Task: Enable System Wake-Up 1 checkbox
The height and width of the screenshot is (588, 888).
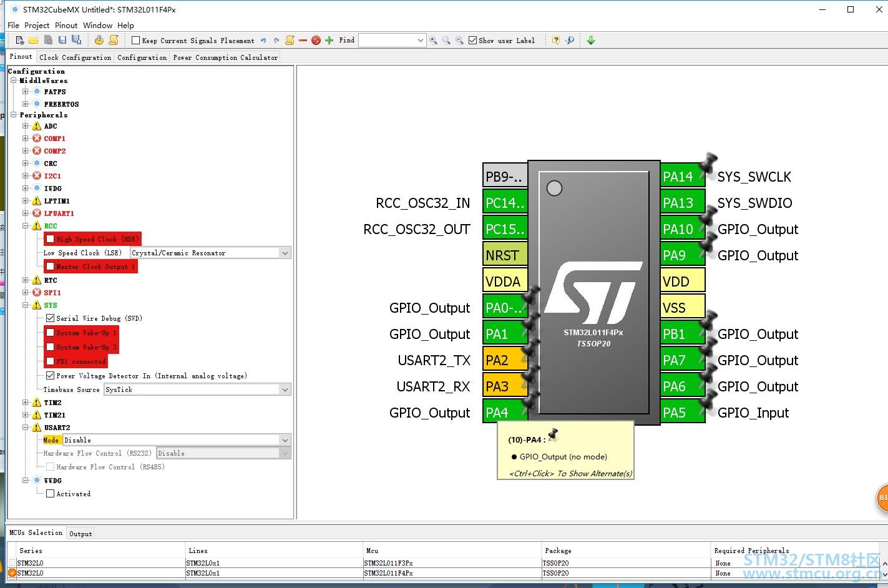Action: click(x=51, y=333)
